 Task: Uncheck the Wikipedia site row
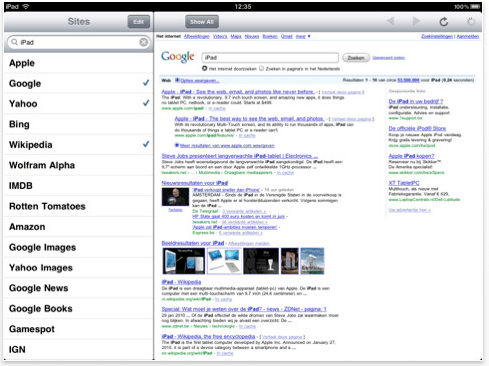[79, 145]
